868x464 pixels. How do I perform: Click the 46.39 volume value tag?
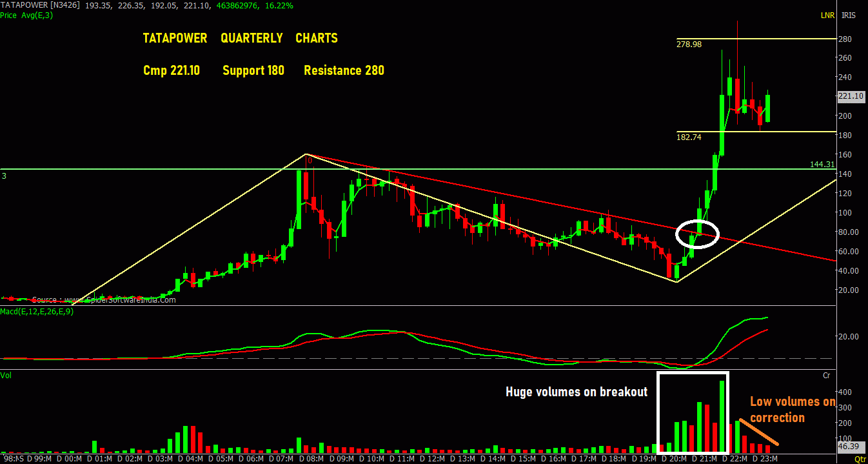tap(849, 446)
